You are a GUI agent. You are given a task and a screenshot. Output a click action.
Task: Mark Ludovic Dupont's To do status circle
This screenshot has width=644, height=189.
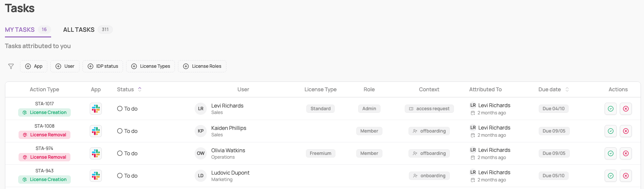(120, 176)
